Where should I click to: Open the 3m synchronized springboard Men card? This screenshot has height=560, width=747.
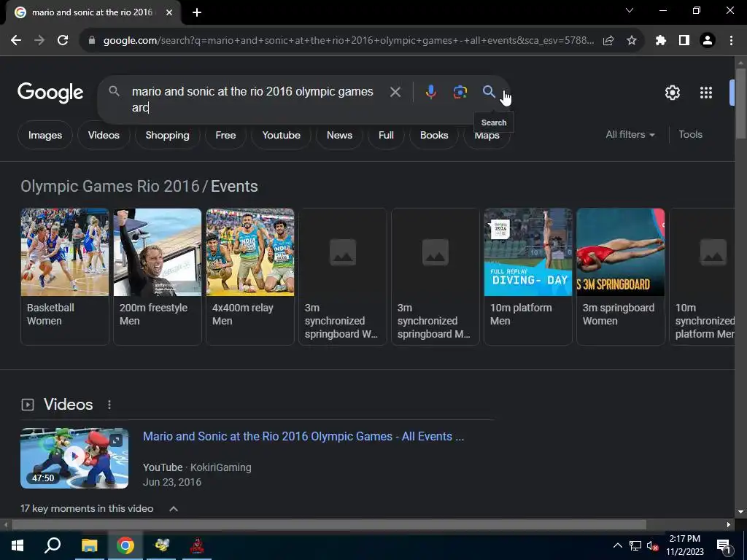point(436,276)
